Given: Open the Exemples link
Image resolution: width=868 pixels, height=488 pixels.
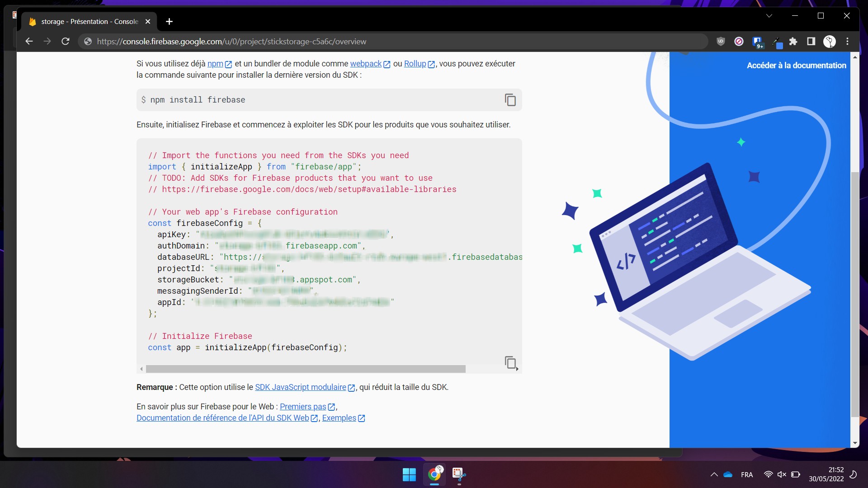Looking at the screenshot, I should click(343, 418).
